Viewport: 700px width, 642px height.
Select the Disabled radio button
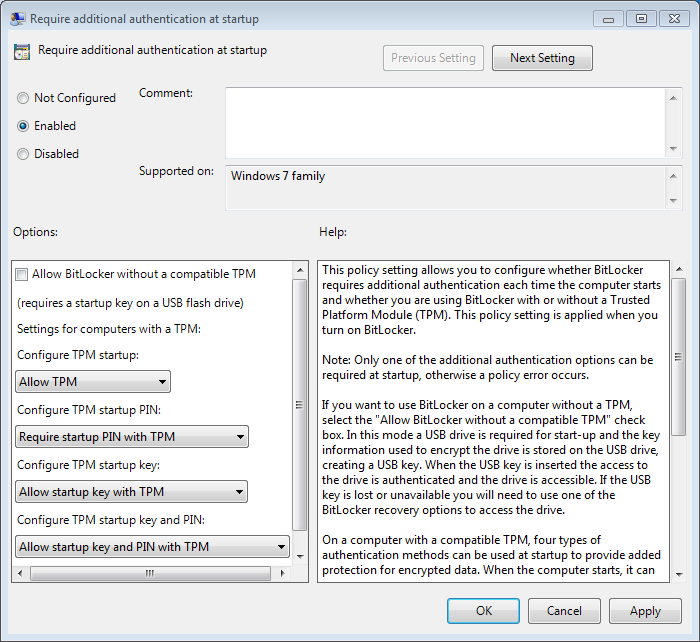point(23,154)
